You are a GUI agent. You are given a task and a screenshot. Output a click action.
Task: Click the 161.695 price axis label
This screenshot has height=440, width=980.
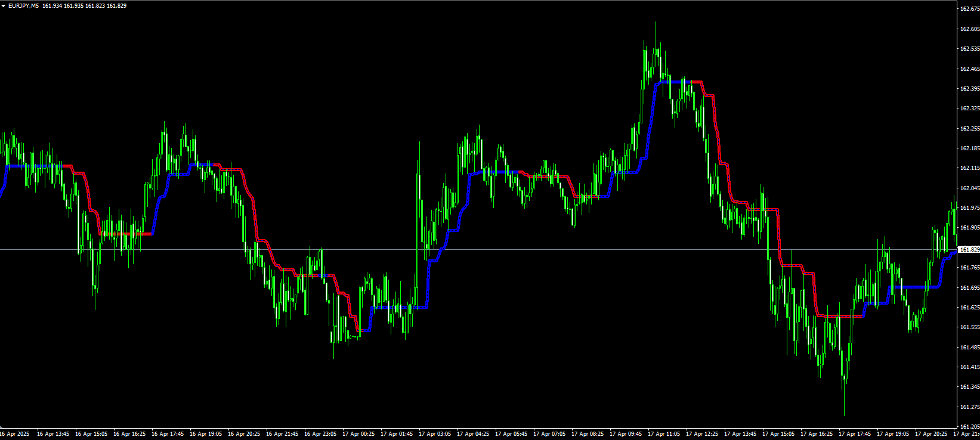click(x=969, y=287)
